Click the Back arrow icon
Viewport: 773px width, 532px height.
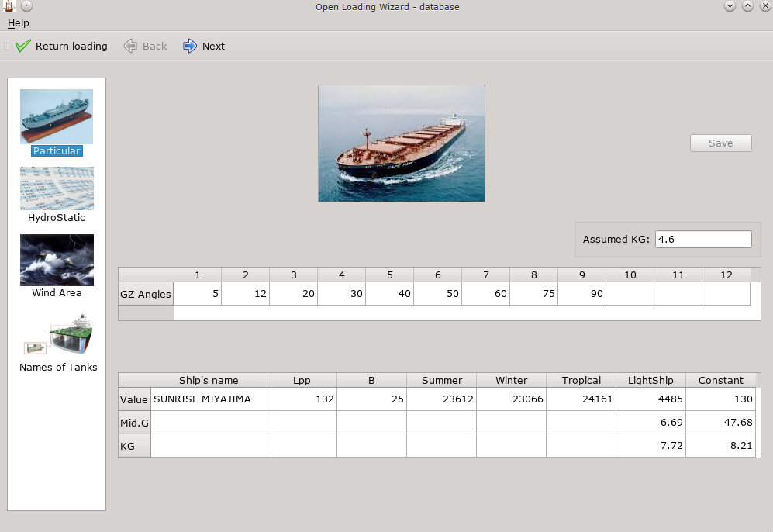(131, 46)
